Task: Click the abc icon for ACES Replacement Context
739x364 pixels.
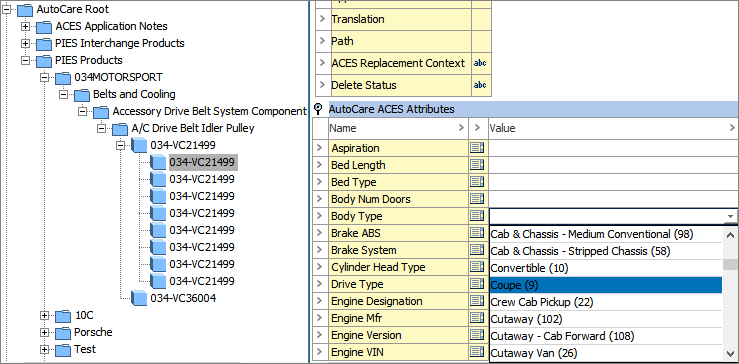Action: (x=480, y=63)
